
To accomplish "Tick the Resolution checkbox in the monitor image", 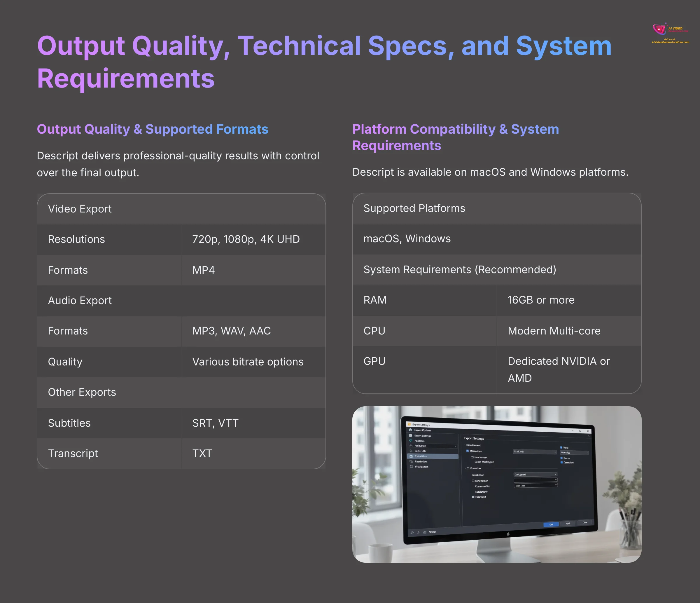I will (x=468, y=451).
